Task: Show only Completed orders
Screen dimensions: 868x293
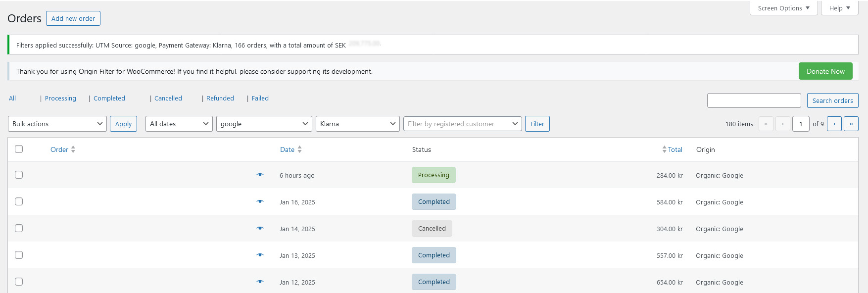Action: tap(109, 98)
